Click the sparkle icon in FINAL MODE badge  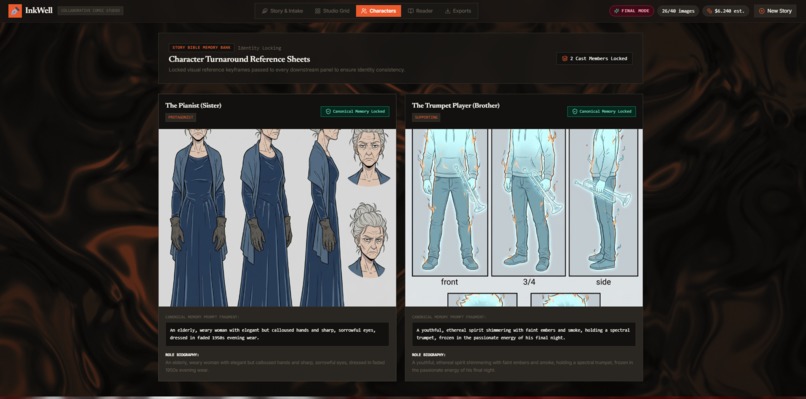click(x=616, y=11)
